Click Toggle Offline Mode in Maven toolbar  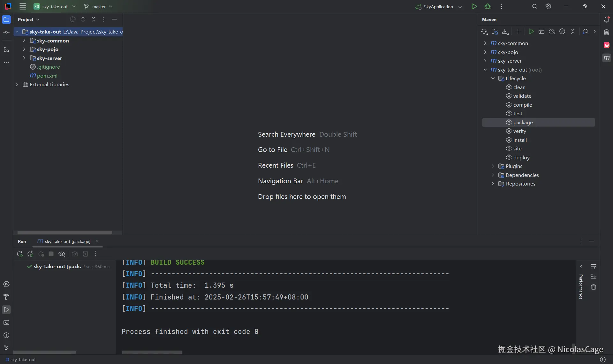coord(552,31)
